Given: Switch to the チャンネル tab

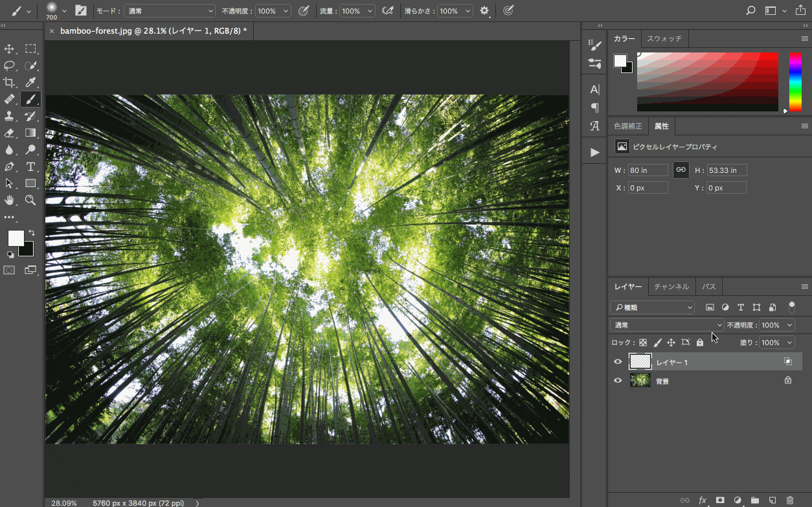Looking at the screenshot, I should [x=671, y=286].
